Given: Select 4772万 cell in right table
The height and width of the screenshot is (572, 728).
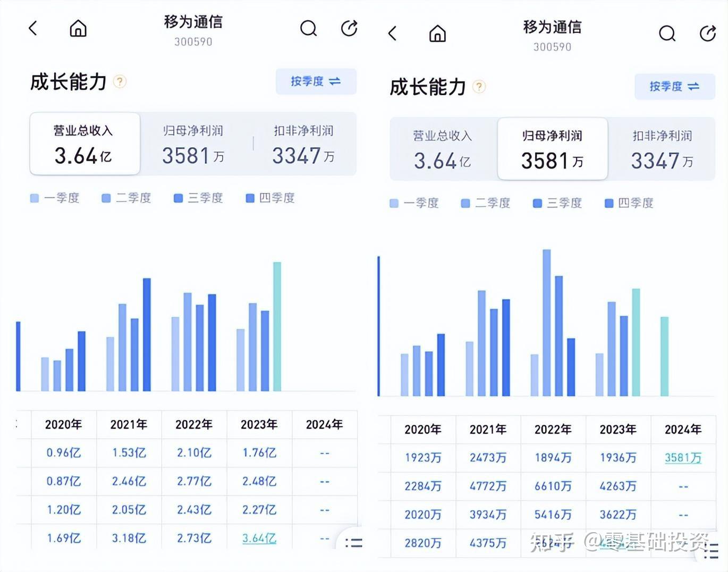Looking at the screenshot, I should click(488, 486).
